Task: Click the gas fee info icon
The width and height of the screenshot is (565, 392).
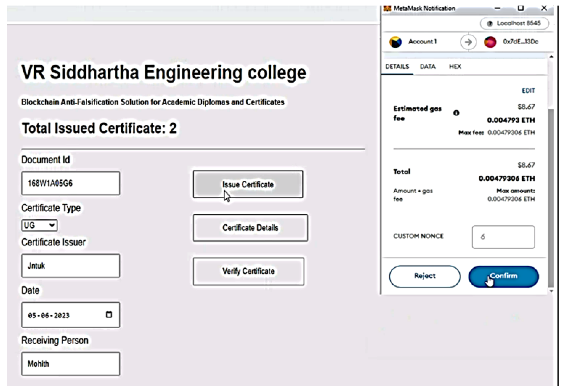Action: [456, 113]
